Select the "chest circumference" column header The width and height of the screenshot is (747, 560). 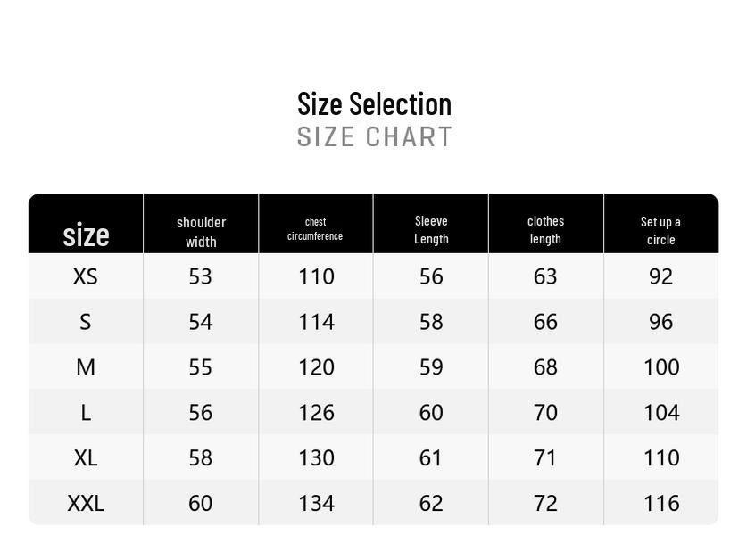tap(315, 229)
